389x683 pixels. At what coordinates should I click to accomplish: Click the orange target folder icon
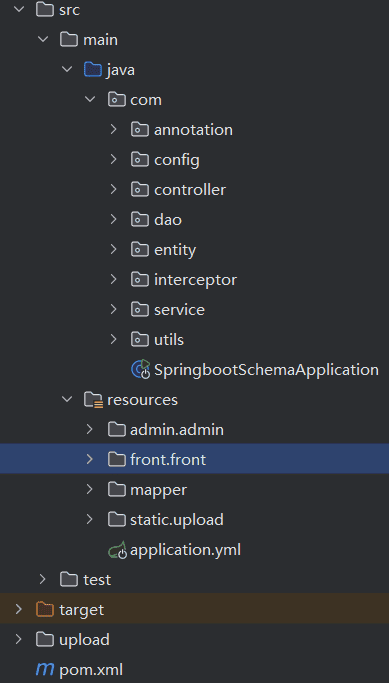pyautogui.click(x=46, y=609)
